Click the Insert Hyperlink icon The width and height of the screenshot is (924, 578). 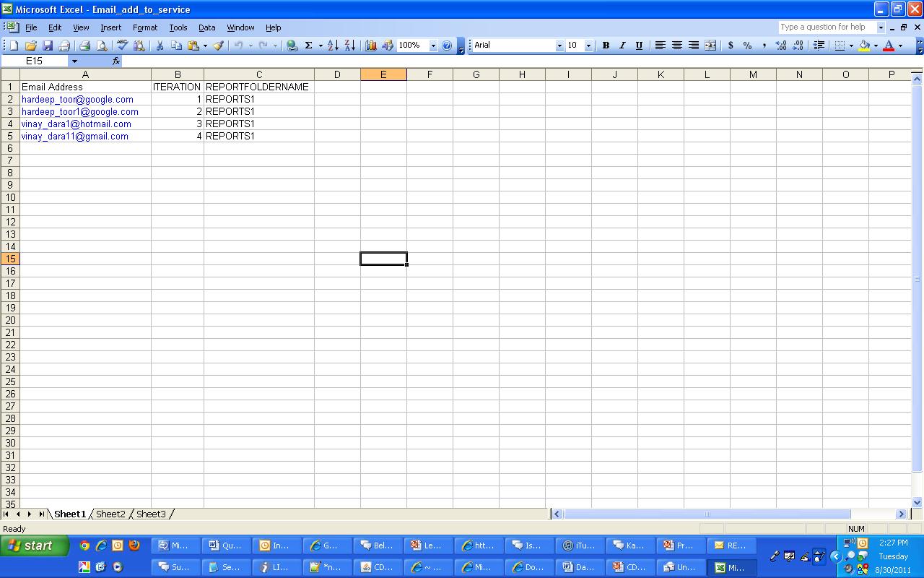tap(293, 45)
